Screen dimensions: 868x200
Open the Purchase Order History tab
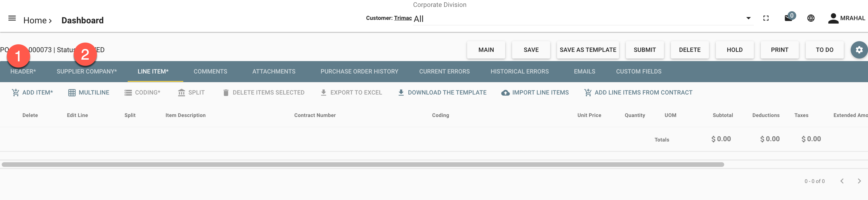pos(359,71)
